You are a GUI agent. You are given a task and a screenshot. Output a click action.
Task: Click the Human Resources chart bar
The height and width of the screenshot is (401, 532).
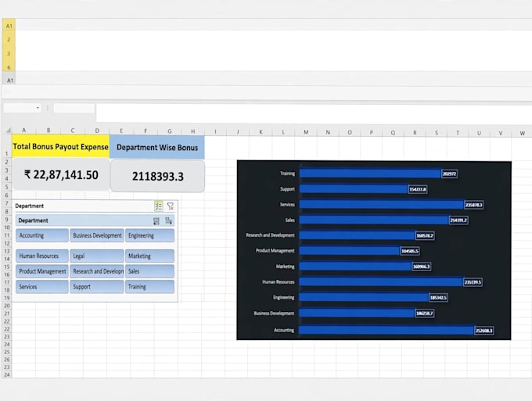tap(381, 281)
